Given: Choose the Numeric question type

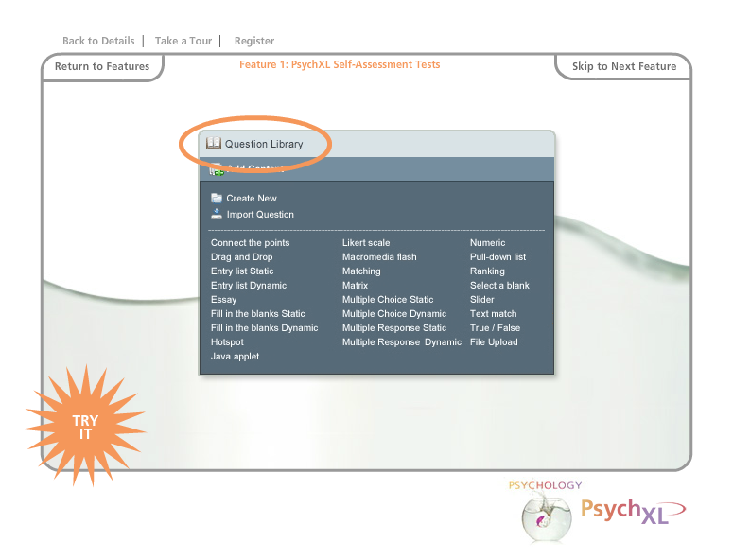Looking at the screenshot, I should tap(488, 242).
